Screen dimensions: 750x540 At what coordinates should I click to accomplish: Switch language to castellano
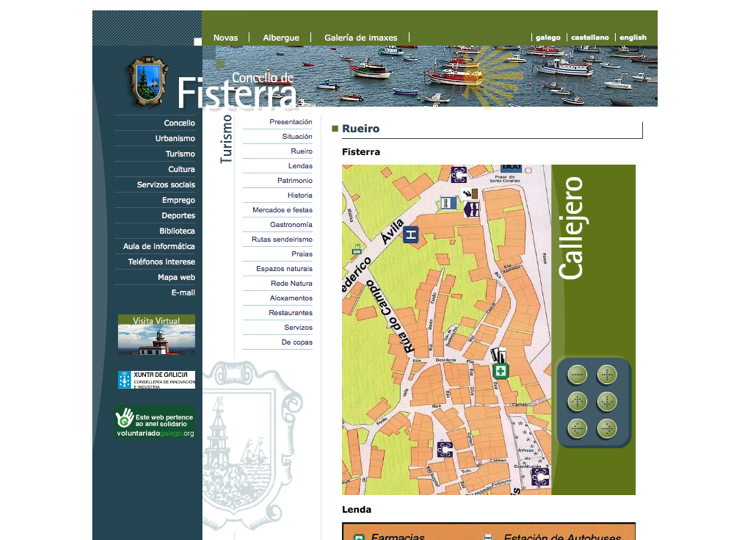(x=590, y=37)
